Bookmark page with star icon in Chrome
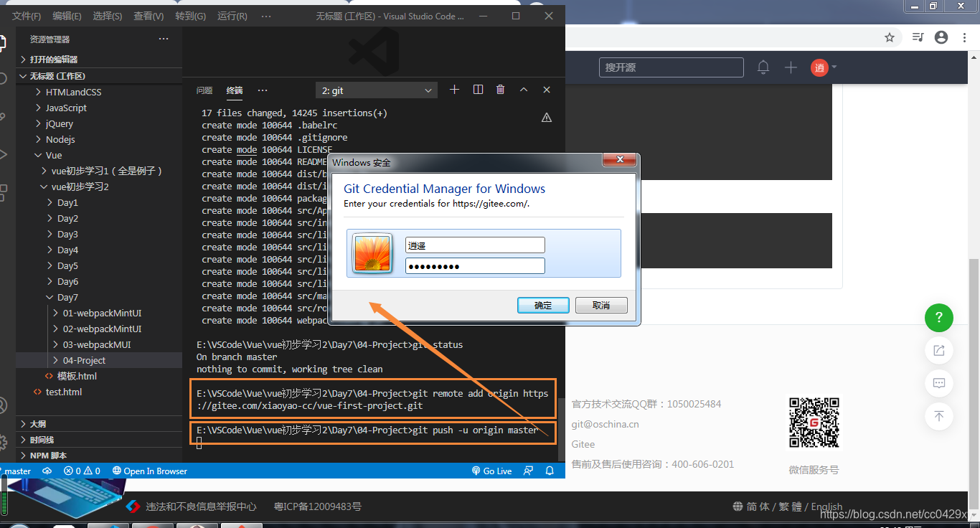This screenshot has height=528, width=980. click(890, 37)
